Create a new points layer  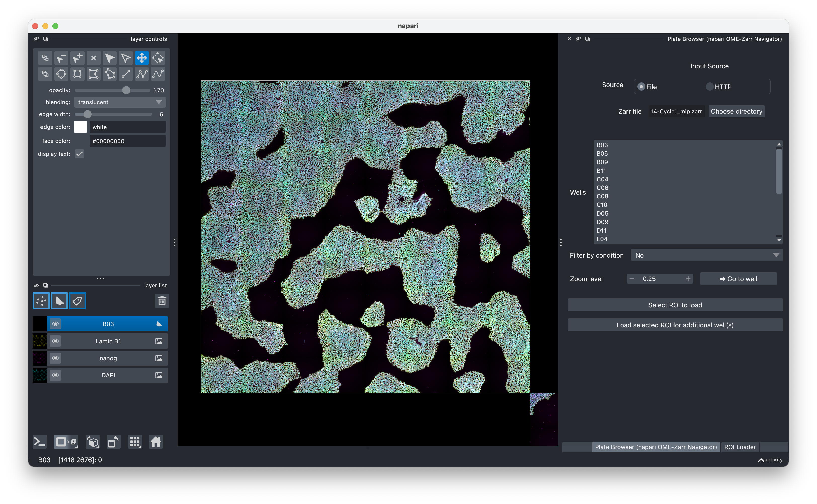pyautogui.click(x=41, y=301)
